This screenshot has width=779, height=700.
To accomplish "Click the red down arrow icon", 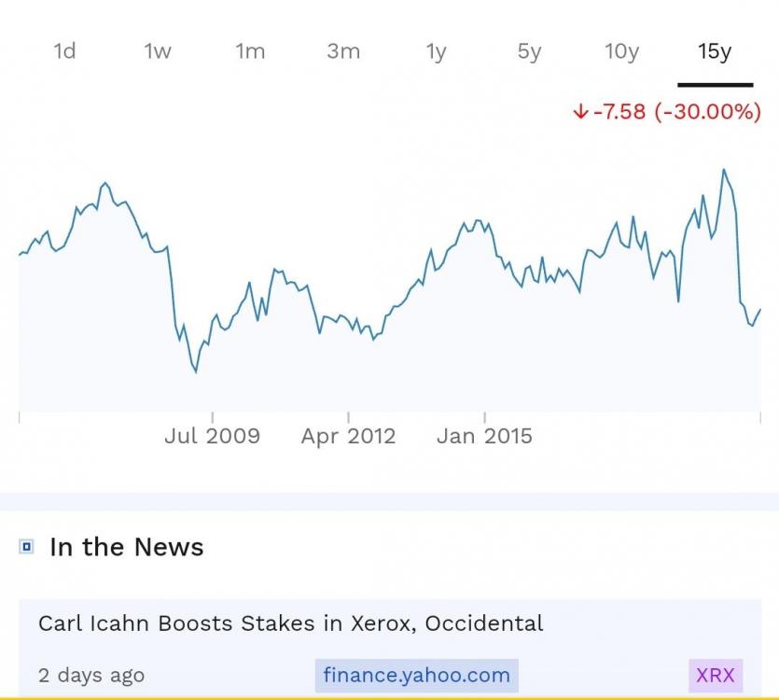I will click(x=580, y=112).
